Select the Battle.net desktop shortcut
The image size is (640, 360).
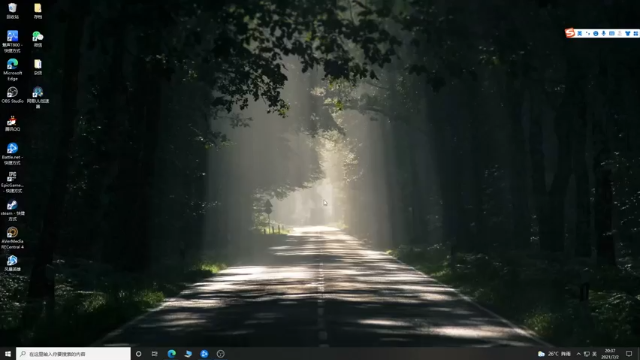[x=12, y=153]
